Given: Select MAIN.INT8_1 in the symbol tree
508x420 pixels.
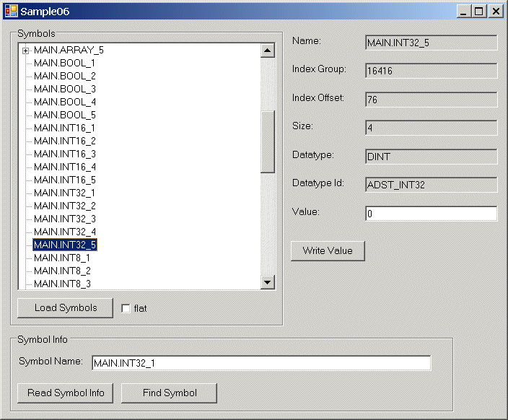Looking at the screenshot, I should [62, 258].
